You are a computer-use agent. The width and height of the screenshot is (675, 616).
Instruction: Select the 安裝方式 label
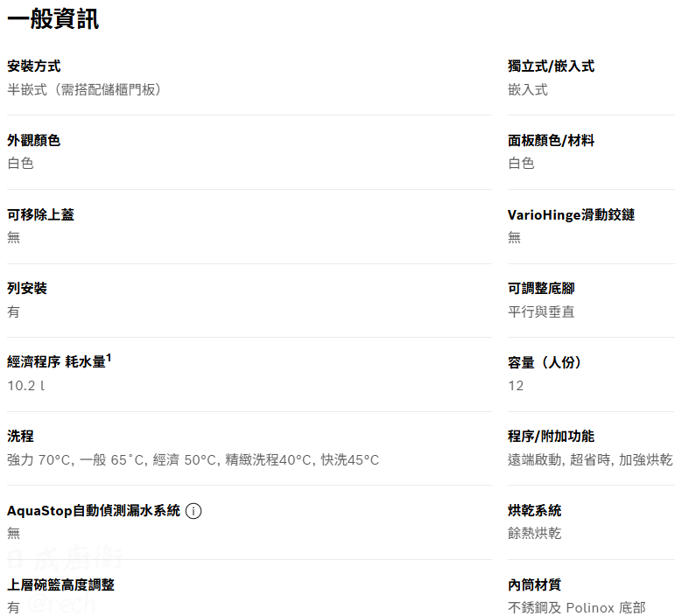point(33,66)
